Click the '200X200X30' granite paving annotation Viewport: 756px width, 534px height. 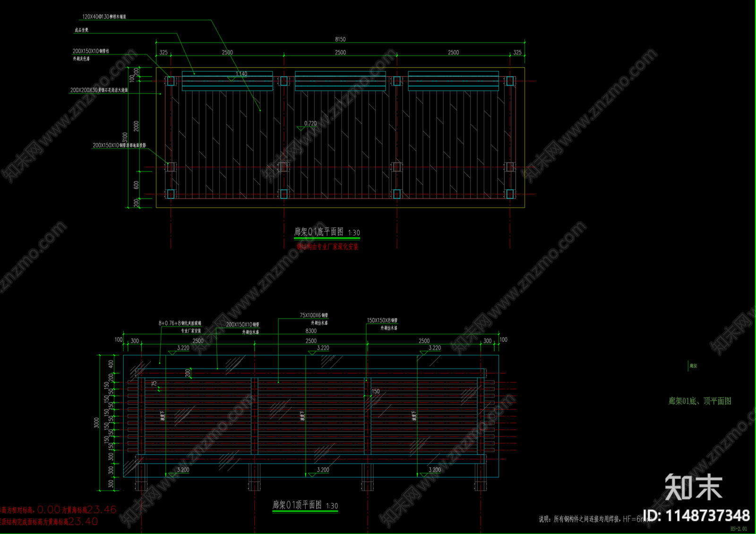pyautogui.click(x=99, y=90)
